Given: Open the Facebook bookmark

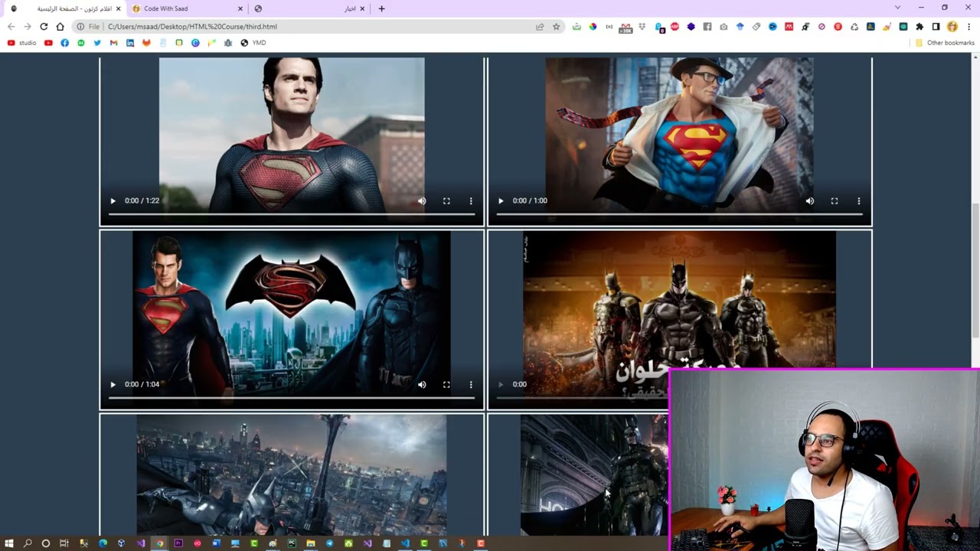Looking at the screenshot, I should [64, 43].
